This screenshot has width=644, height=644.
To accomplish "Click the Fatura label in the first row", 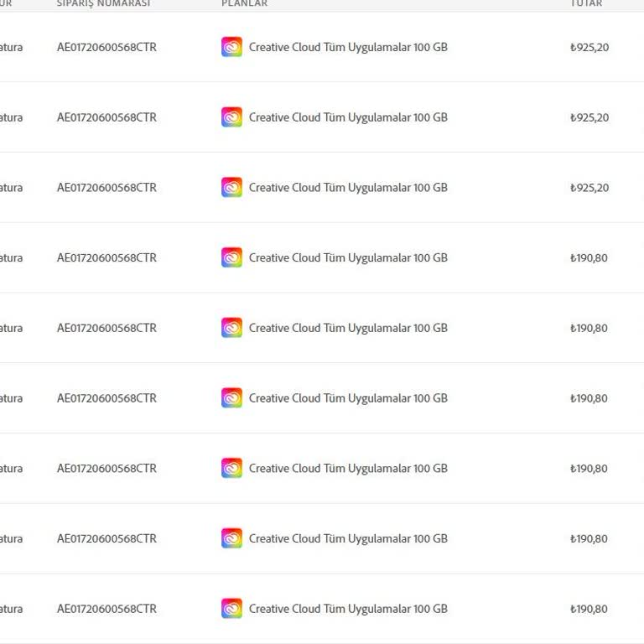I will [11, 47].
